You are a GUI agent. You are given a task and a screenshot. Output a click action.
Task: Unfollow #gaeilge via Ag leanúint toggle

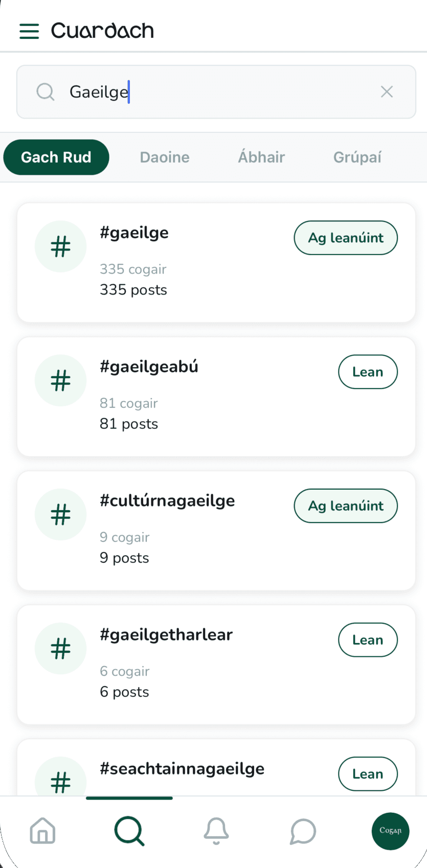pos(346,238)
